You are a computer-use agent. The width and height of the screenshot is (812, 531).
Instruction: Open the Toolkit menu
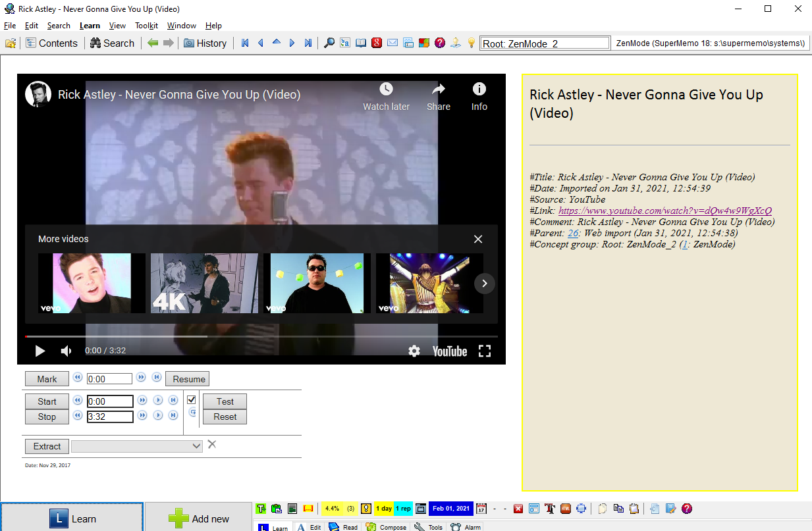(x=146, y=26)
